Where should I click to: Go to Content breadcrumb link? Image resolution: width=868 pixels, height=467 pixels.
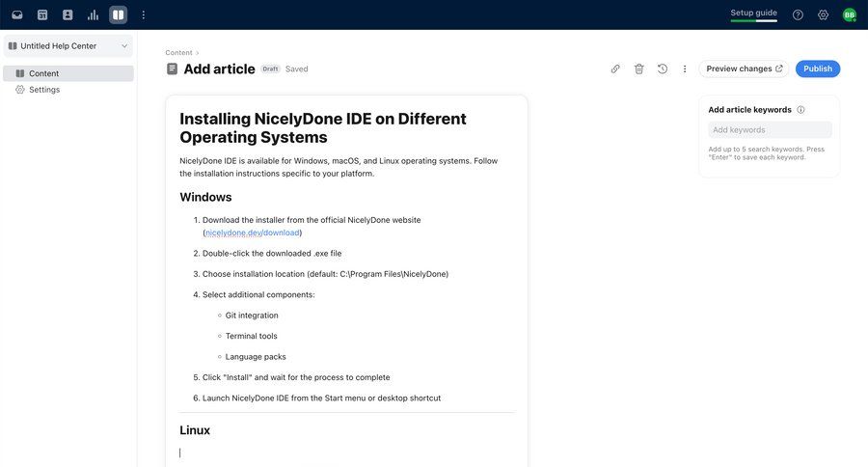(x=178, y=53)
